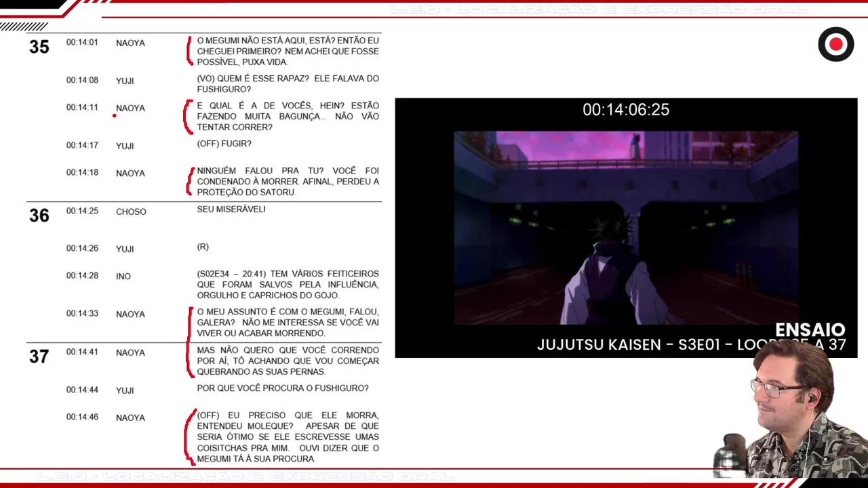Click timecode 00:14:44
The height and width of the screenshot is (488, 868).
pos(82,390)
